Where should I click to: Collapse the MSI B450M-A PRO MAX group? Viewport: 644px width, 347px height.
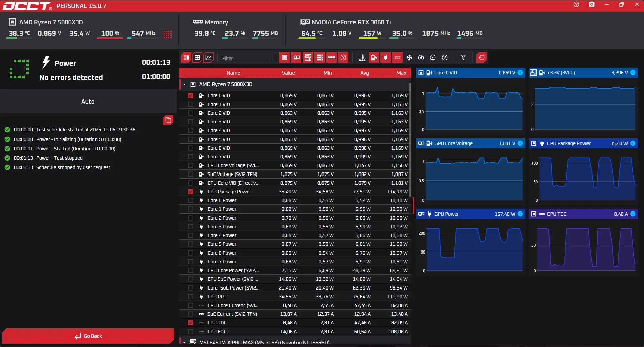(184, 342)
